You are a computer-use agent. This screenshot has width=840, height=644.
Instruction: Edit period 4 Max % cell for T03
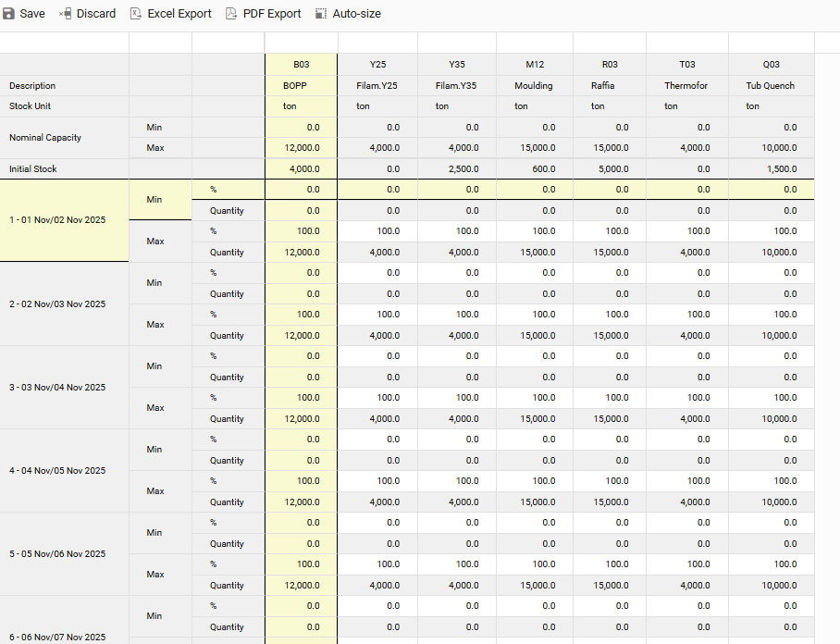coord(687,481)
